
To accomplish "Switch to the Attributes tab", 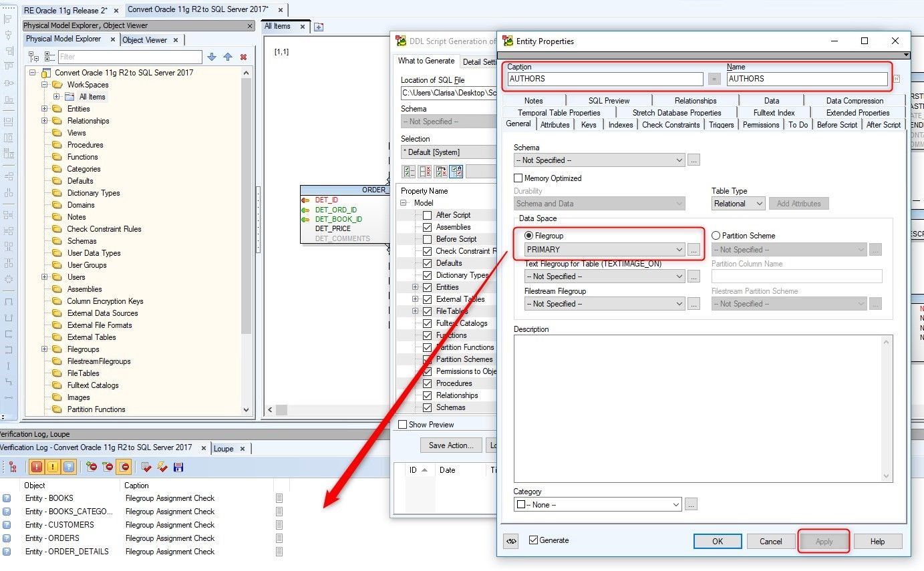I will 555,125.
